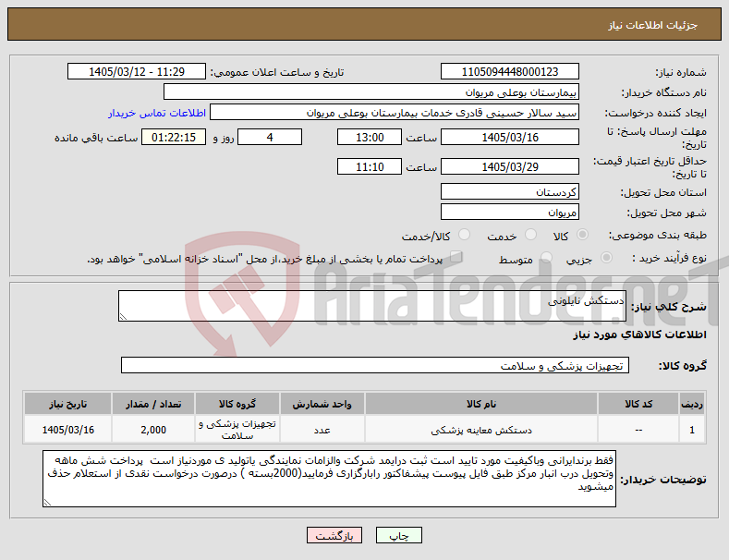Screen dimensions: 729x560
Task: Click the goods group field تجهیزات پزشکی و سلامت
Action: pyautogui.click(x=375, y=365)
